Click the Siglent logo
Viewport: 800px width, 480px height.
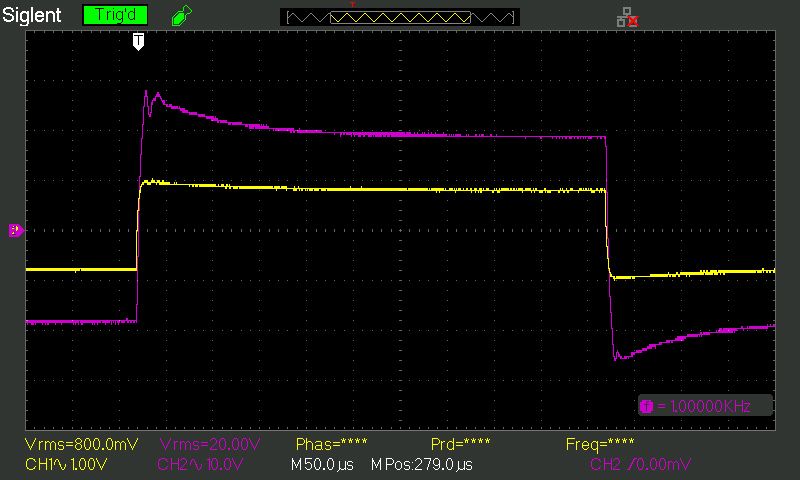pos(32,15)
